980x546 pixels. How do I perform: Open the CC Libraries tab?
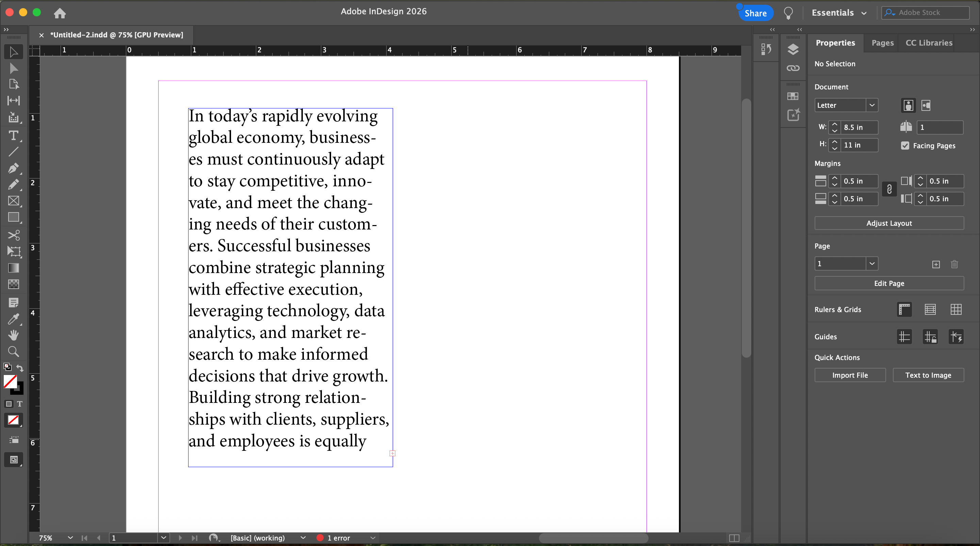(929, 43)
